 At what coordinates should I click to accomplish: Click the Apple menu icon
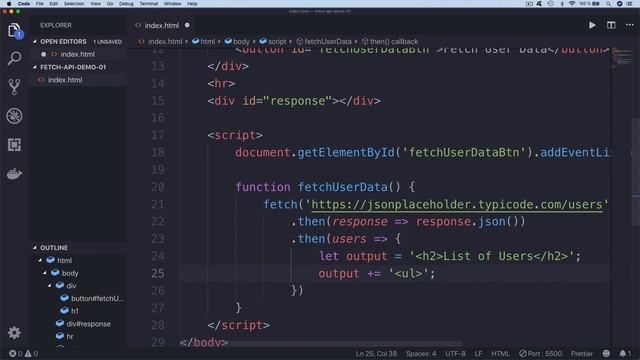click(9, 4)
